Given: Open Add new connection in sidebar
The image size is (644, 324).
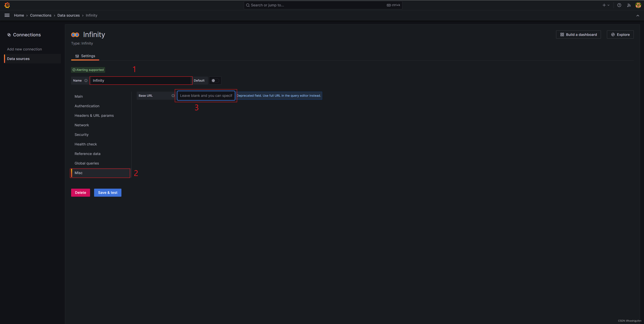Looking at the screenshot, I should coord(24,49).
